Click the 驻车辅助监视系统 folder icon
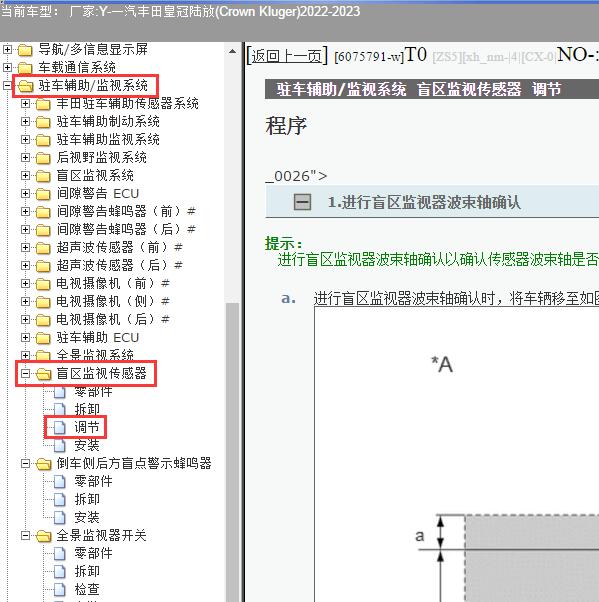 (43, 140)
